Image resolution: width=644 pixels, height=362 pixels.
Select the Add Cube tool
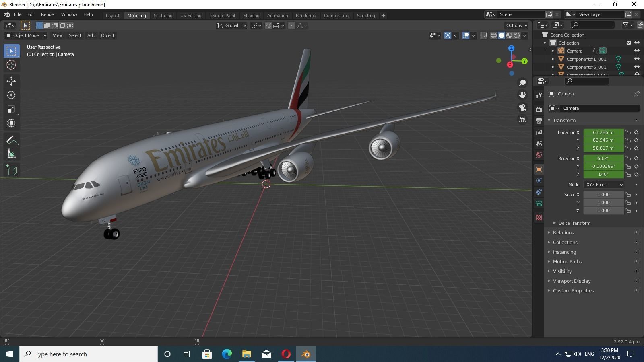(x=11, y=170)
